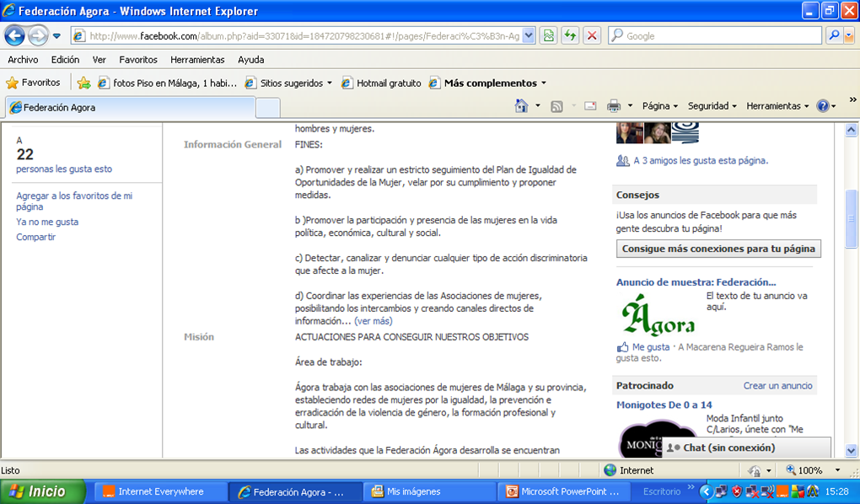Image resolution: width=860 pixels, height=504 pixels.
Task: Click 'Agregar a los favoritos de mi página'
Action: [x=74, y=201]
